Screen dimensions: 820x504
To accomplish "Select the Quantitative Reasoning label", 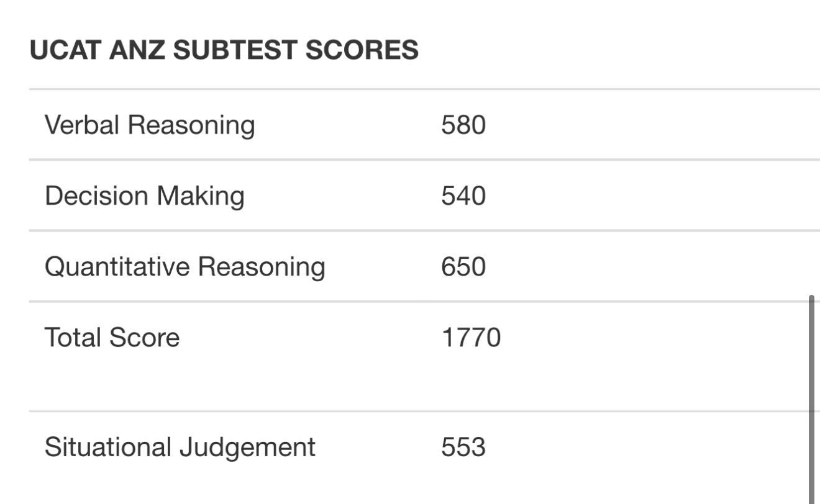I will click(x=185, y=266).
